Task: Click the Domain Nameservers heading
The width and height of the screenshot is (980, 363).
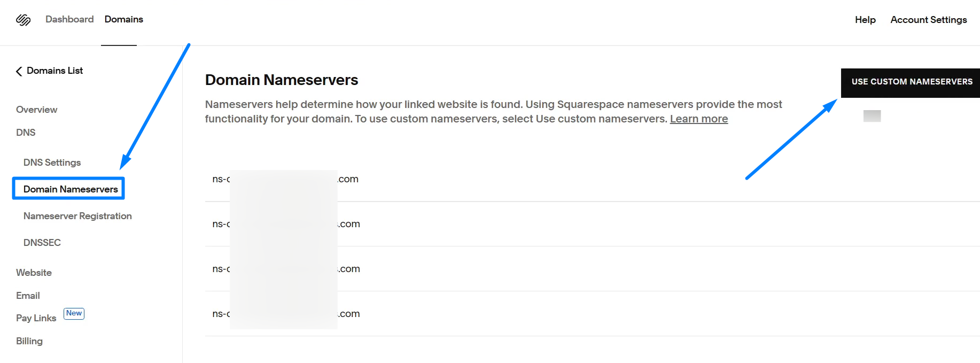Action: pyautogui.click(x=282, y=80)
